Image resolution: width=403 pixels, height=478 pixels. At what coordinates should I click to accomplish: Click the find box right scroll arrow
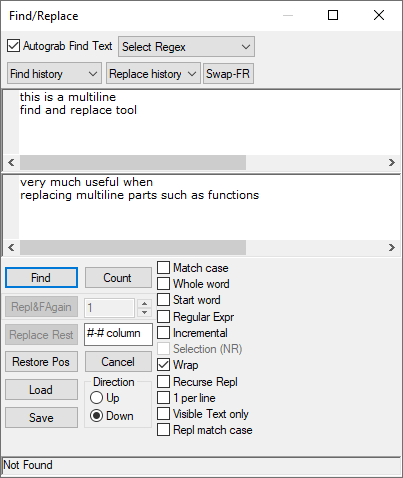coord(392,163)
